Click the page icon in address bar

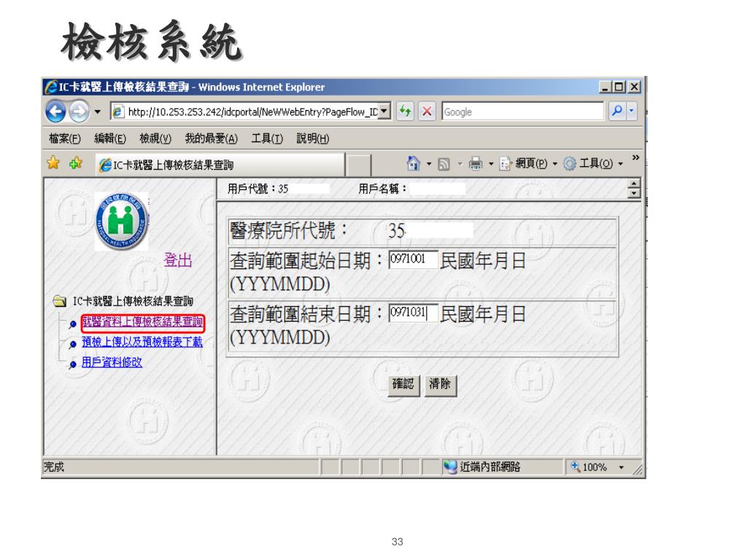point(117,112)
